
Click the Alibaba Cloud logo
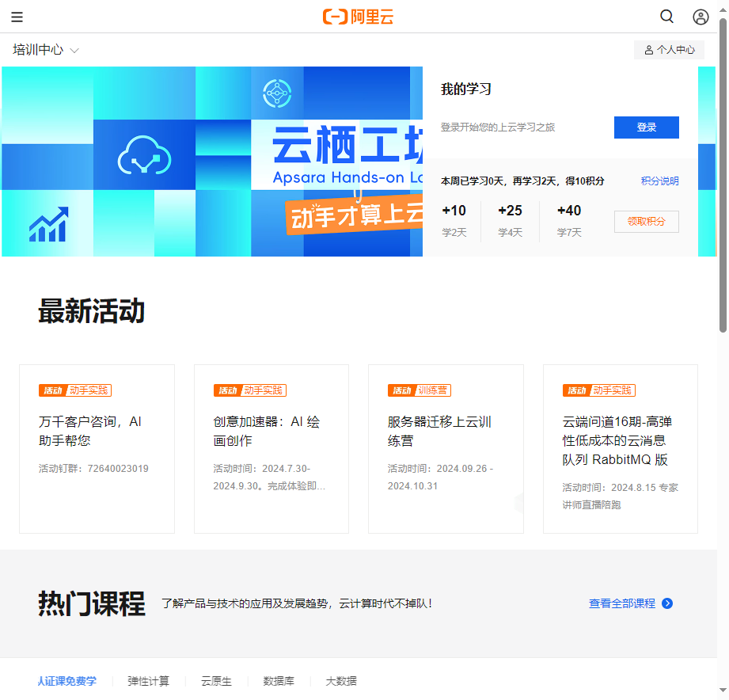358,17
